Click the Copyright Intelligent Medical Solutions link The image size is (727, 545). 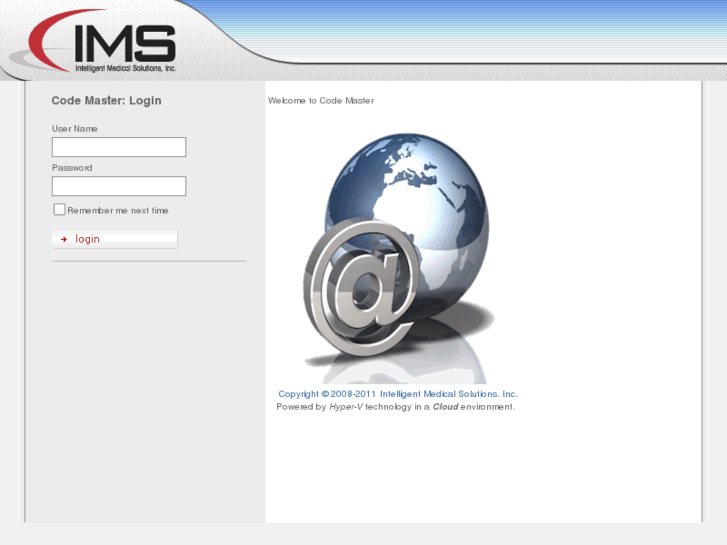click(398, 394)
